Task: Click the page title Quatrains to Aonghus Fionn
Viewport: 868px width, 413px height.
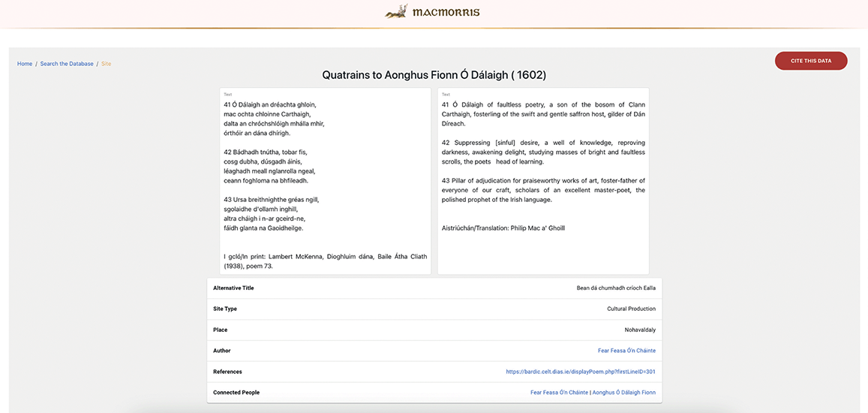Action: 434,75
